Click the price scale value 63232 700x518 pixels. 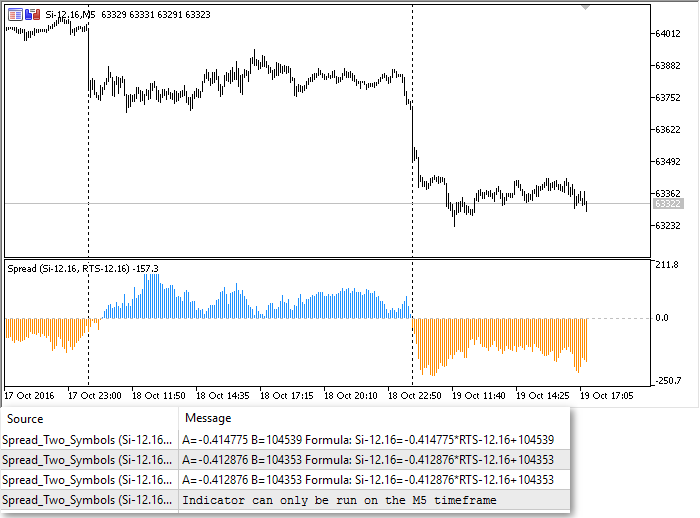(x=667, y=226)
